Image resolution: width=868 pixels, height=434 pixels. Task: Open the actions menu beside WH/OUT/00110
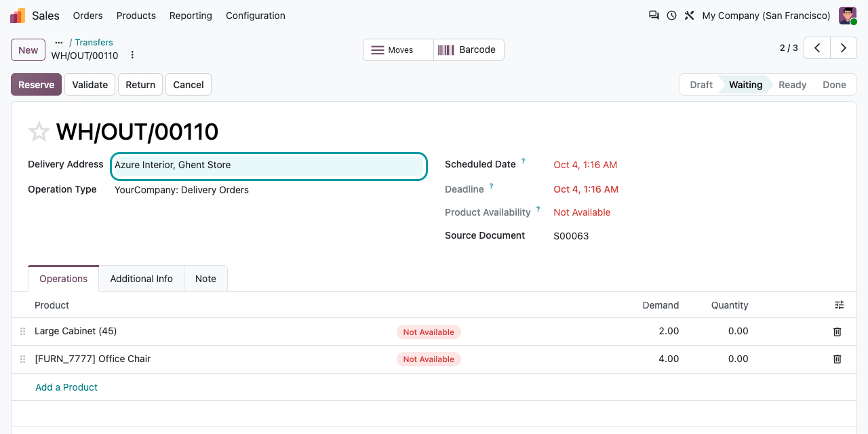point(132,55)
